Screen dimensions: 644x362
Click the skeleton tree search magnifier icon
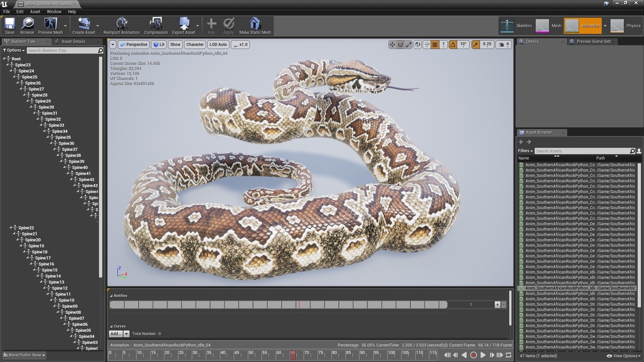[100, 50]
